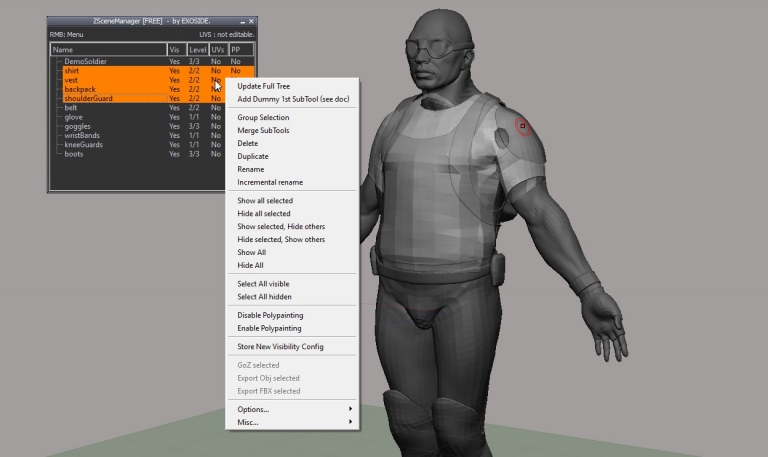The width and height of the screenshot is (768, 457).
Task: Click Update Full Tree
Action: tap(263, 86)
